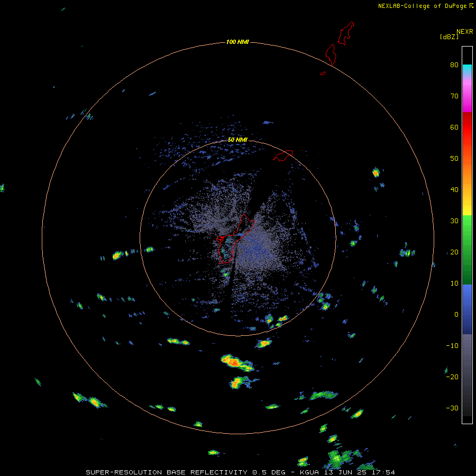476x476 pixels.
Task: Click the 50 NMI range ring label
Action: [x=237, y=140]
